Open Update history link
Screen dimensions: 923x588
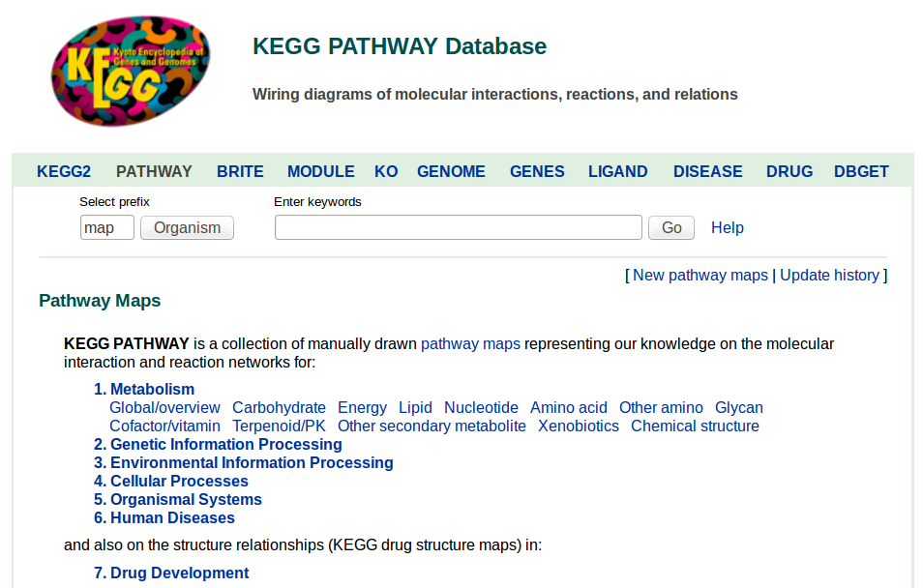tap(829, 275)
